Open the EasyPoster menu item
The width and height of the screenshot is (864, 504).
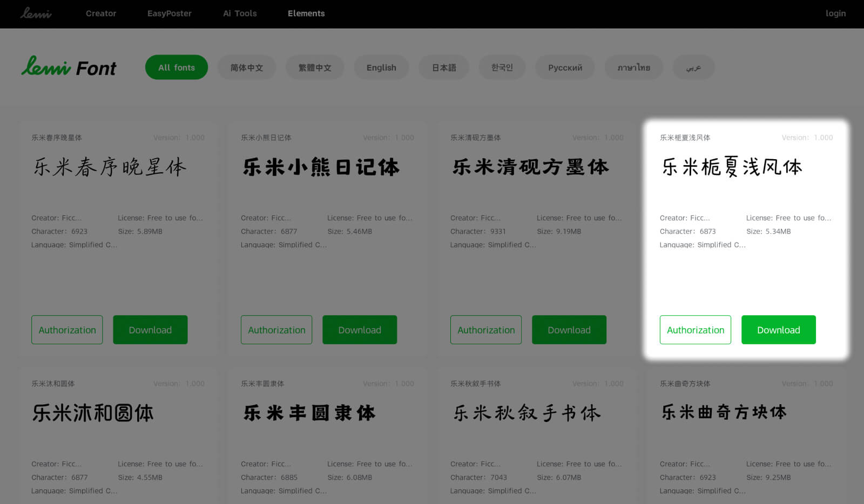tap(170, 13)
